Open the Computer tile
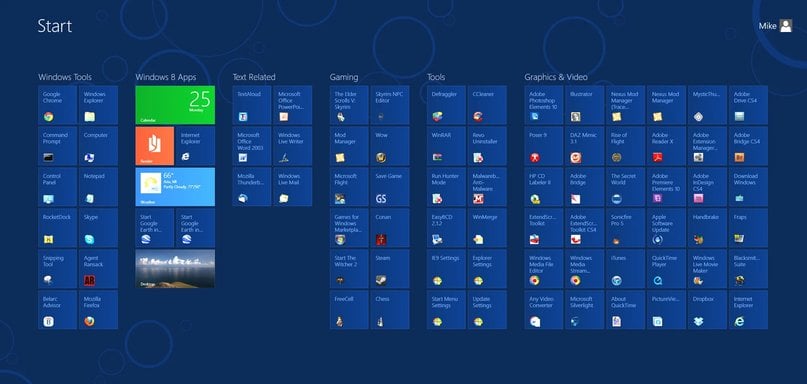This screenshot has width=807, height=384. pos(98,146)
